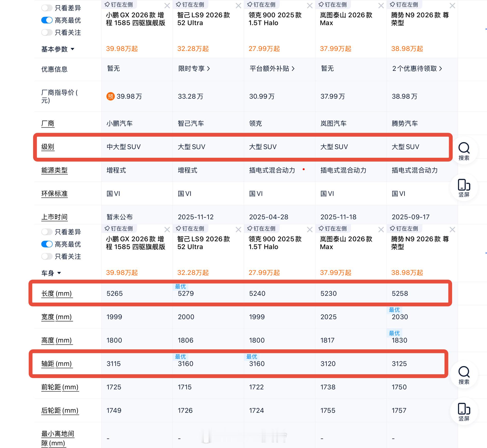
Task: Toggle 只看差异 in the 车身 header
Action: point(47,232)
